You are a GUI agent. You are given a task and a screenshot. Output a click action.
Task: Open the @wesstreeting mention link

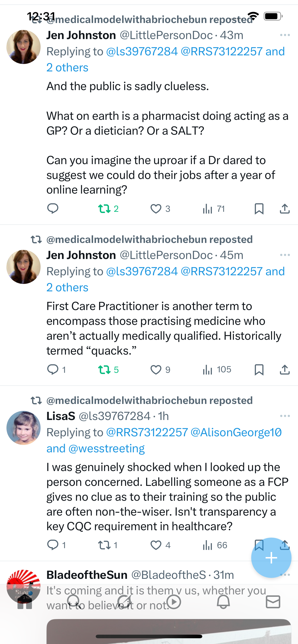(107, 448)
